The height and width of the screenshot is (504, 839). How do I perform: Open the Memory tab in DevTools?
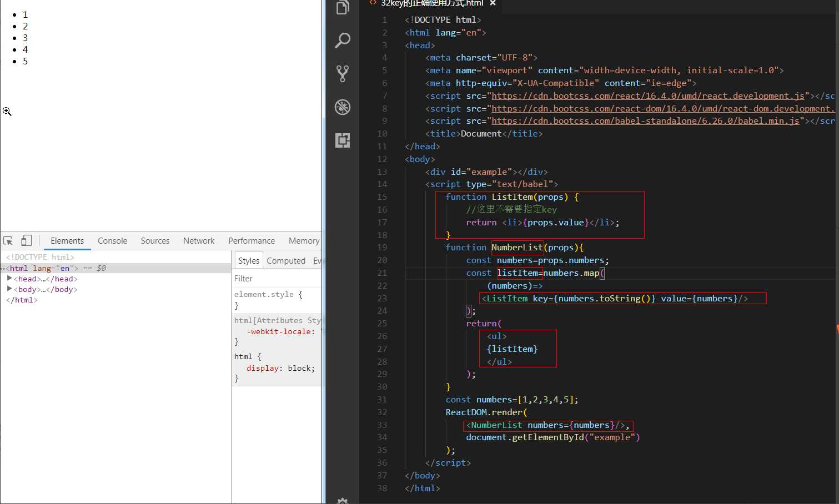[x=304, y=240]
